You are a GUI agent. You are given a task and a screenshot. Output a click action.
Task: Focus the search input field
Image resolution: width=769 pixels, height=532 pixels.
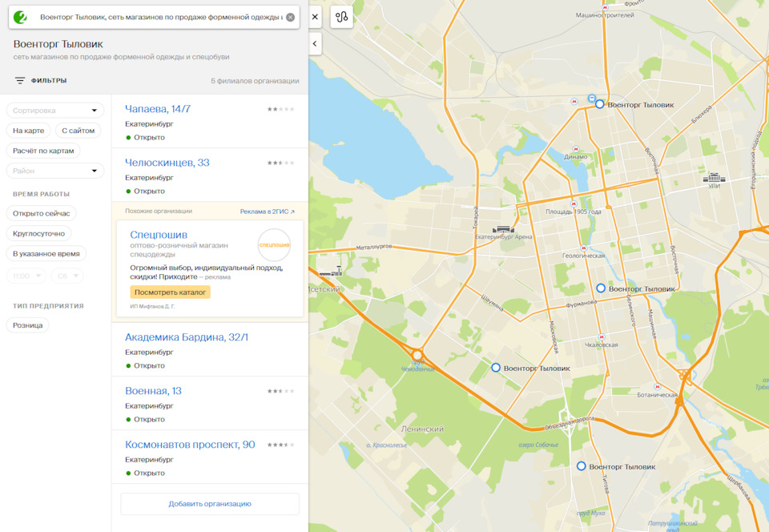(161, 17)
